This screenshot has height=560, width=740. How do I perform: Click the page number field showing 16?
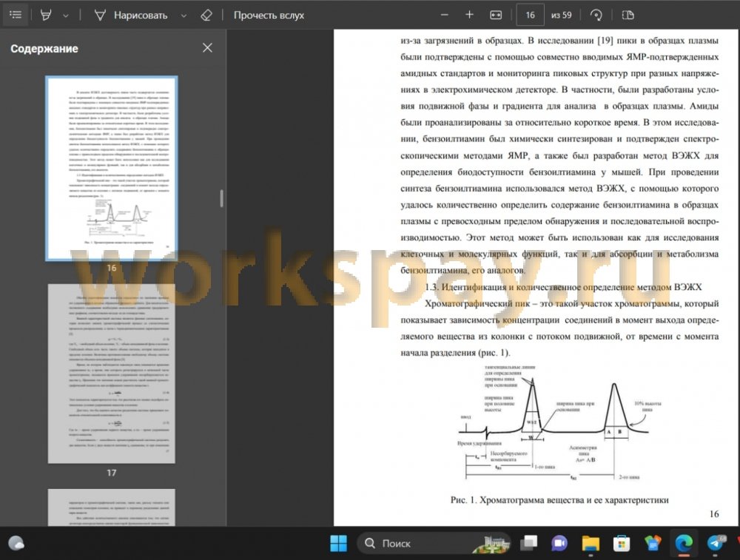[530, 15]
